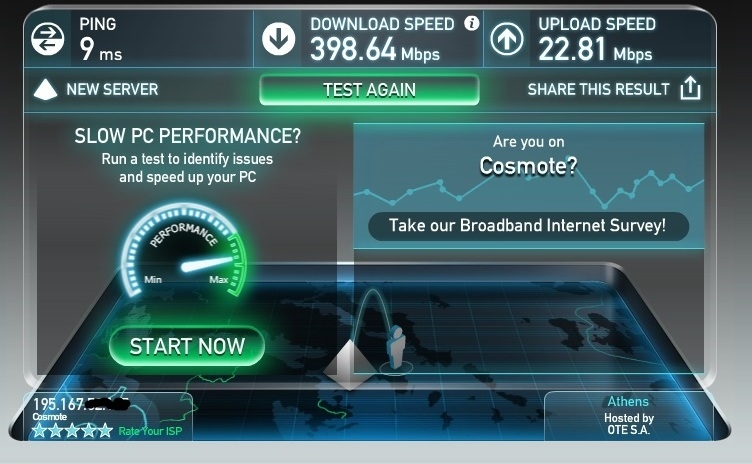
Task: Click the Test Again button
Action: click(x=369, y=90)
